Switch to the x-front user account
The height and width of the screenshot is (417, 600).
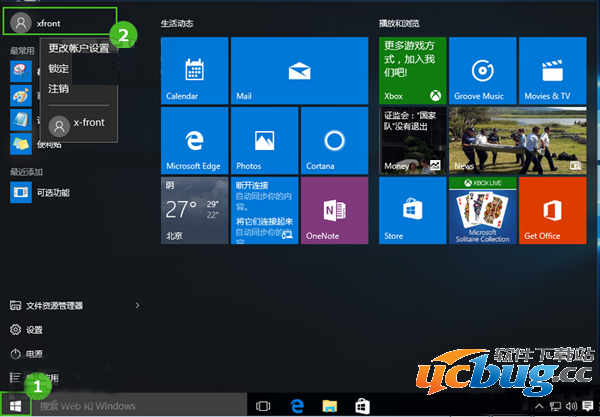78,125
